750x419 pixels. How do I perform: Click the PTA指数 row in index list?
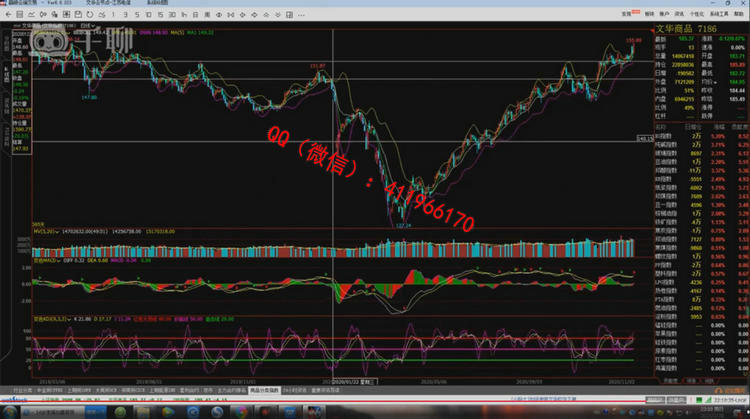(x=701, y=299)
